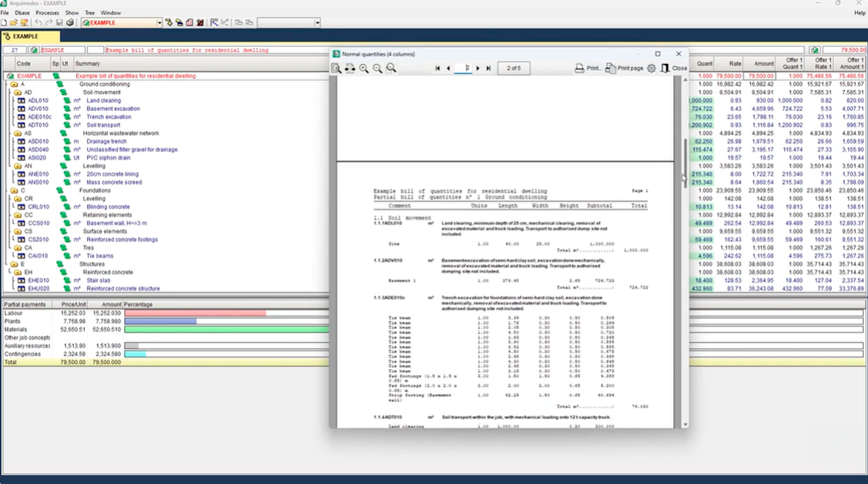Click the save icon in main toolbar

[x=59, y=23]
